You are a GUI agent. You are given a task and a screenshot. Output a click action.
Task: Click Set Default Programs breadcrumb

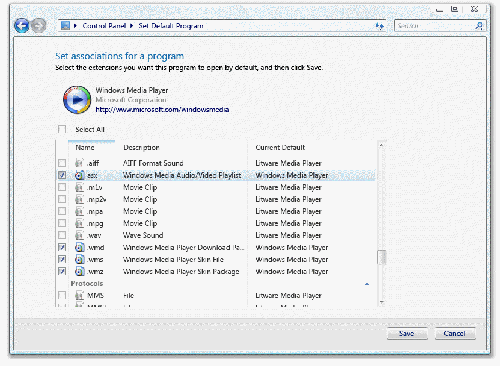171,26
